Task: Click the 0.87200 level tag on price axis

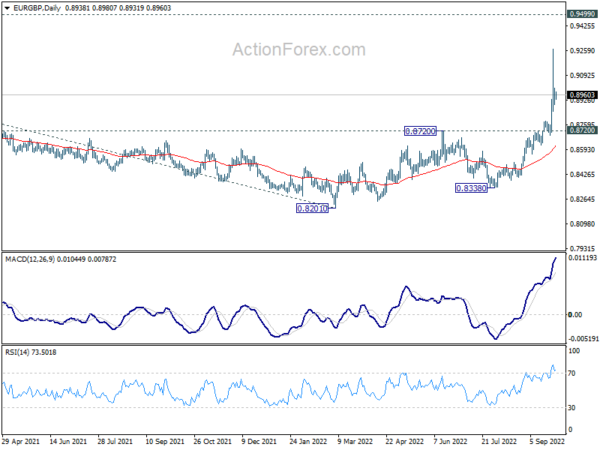Action: [x=582, y=130]
